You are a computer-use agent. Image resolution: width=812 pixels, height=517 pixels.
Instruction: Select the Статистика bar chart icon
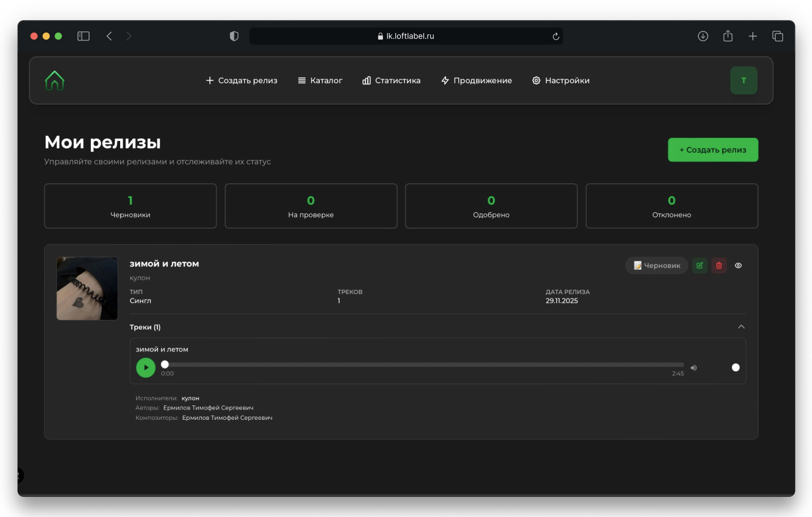pos(366,81)
